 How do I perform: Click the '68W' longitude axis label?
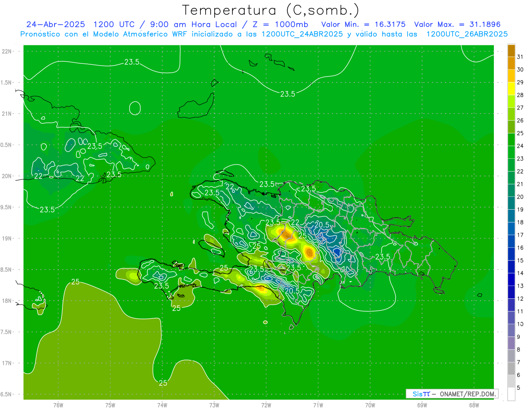474,404
